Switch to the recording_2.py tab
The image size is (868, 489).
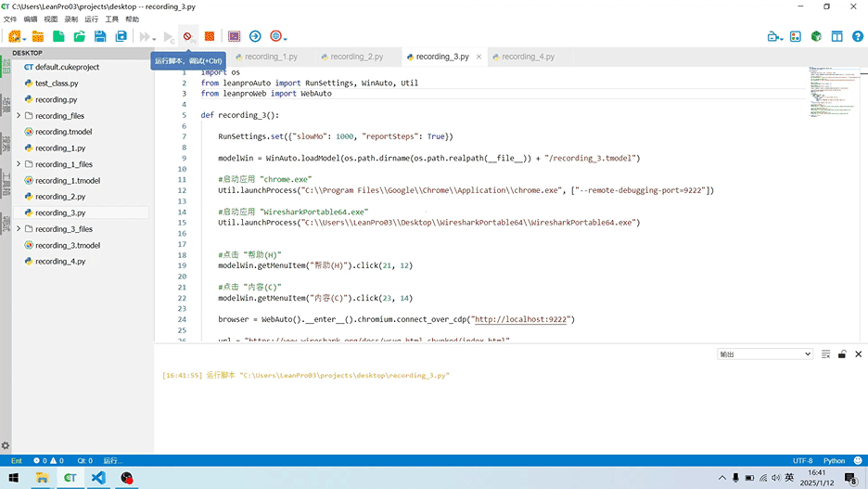[x=357, y=57]
